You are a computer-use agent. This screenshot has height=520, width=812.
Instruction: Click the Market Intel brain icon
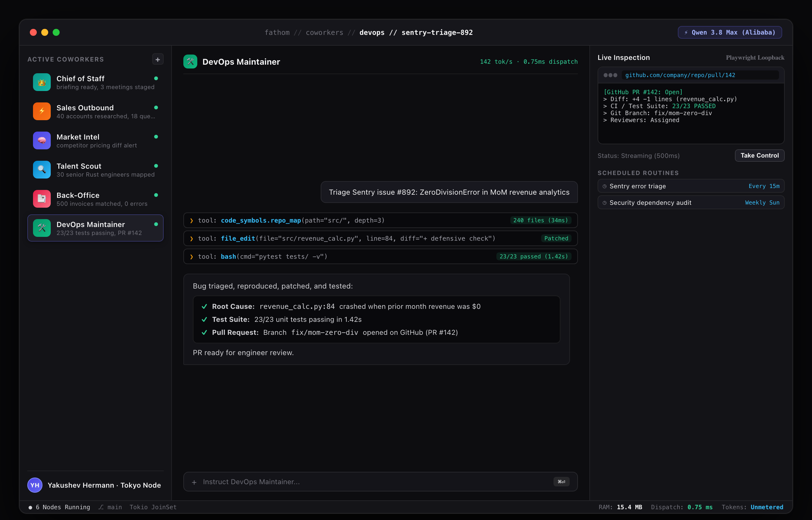coord(42,140)
